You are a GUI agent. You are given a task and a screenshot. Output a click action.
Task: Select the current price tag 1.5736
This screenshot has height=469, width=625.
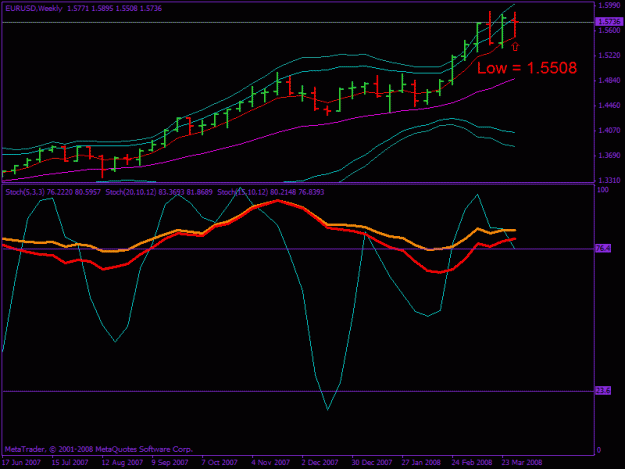(608, 22)
